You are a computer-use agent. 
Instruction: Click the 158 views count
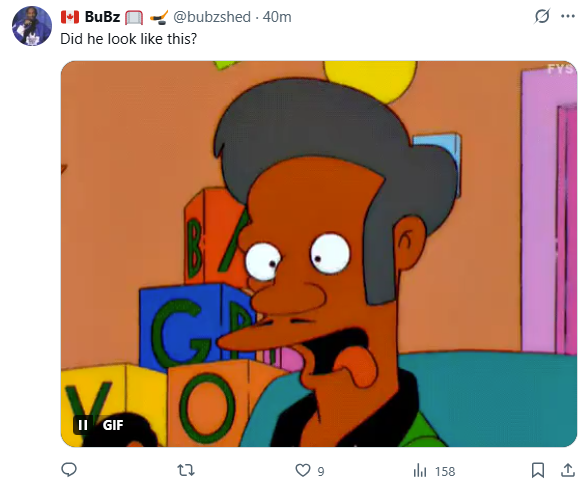pos(445,471)
